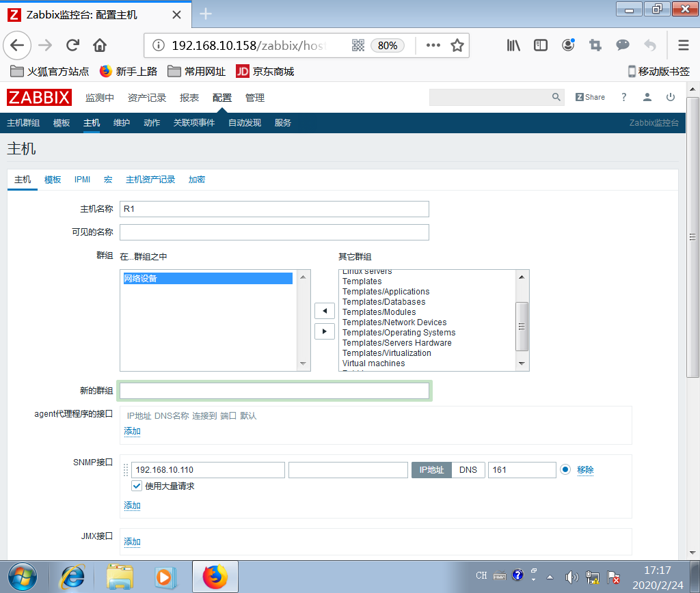
Task: Move the selected group with the right arrow button
Action: [325, 331]
